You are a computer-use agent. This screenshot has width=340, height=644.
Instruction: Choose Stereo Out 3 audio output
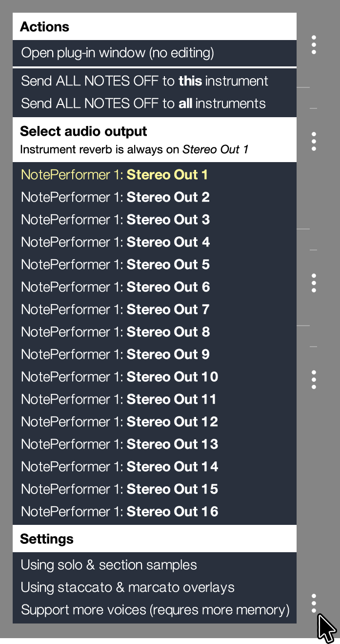coord(155,220)
